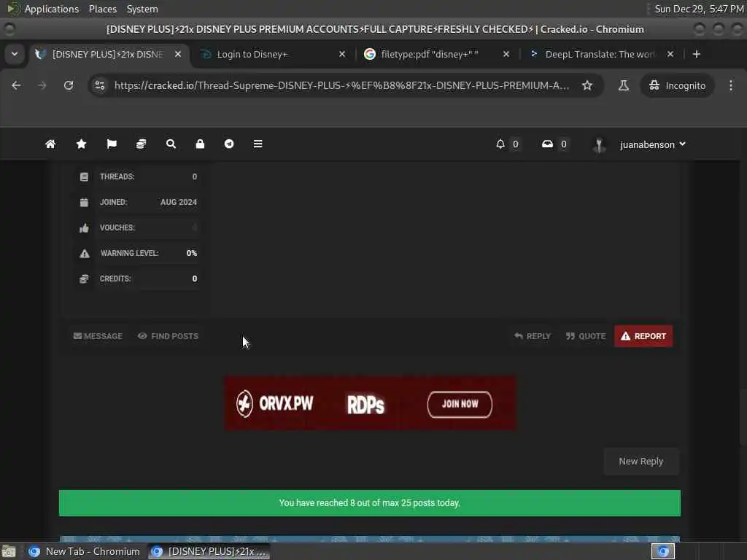Open the System menu
This screenshot has height=560, width=747.
pos(142,9)
